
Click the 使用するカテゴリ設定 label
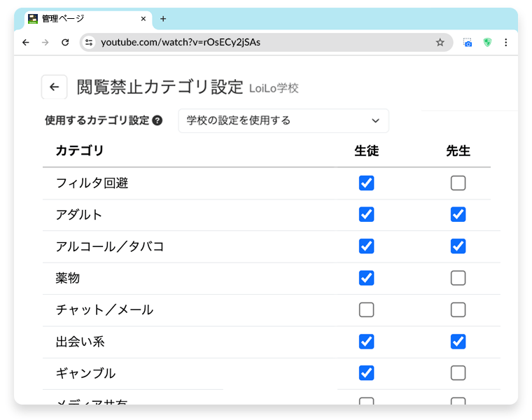click(x=97, y=120)
